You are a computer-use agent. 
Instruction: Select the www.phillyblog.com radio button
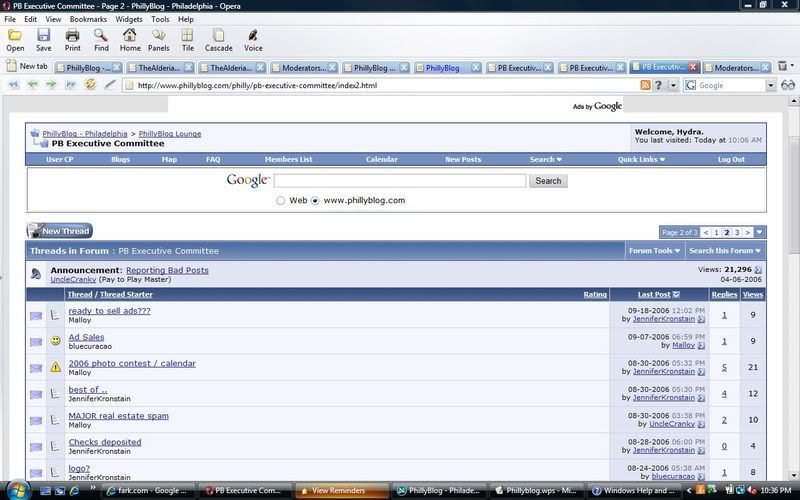[315, 201]
